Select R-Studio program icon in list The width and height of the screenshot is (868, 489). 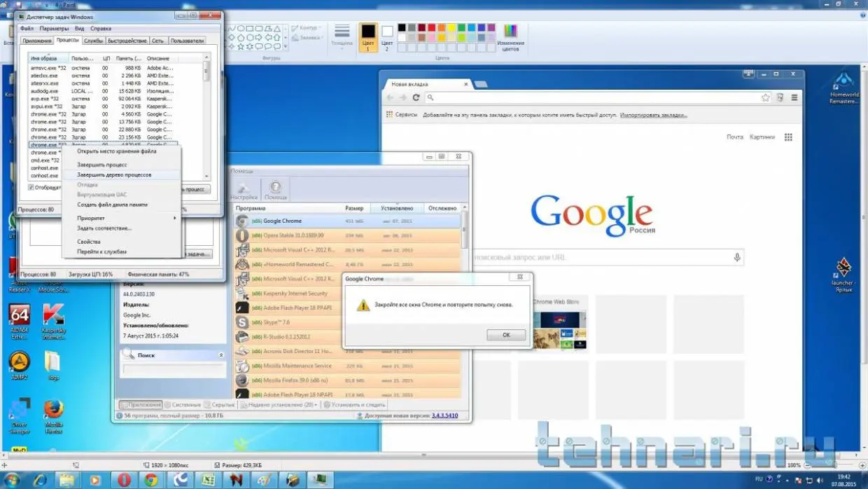[242, 337]
